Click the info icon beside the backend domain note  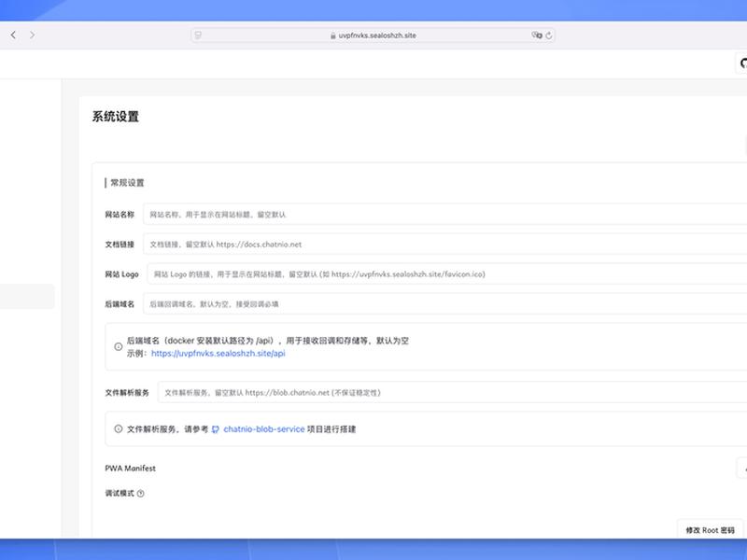tap(119, 346)
